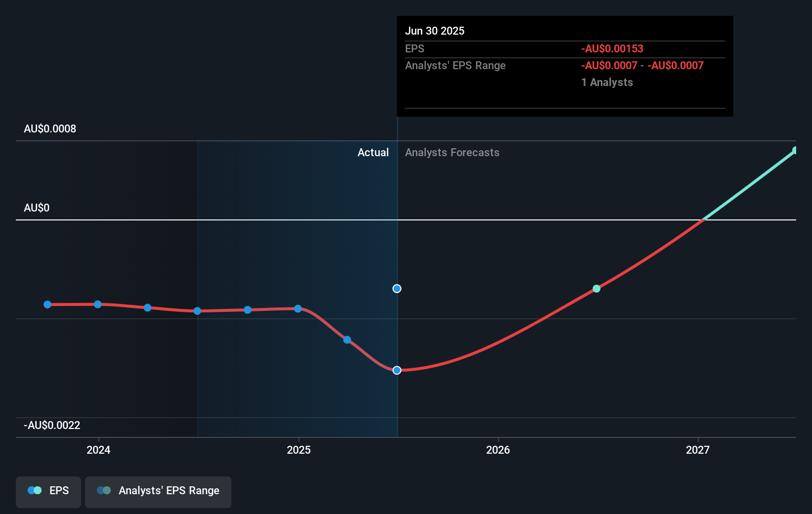Viewport: 812px width, 514px height.
Task: Click the Jun 30 2025 EPS data point
Action: (397, 370)
